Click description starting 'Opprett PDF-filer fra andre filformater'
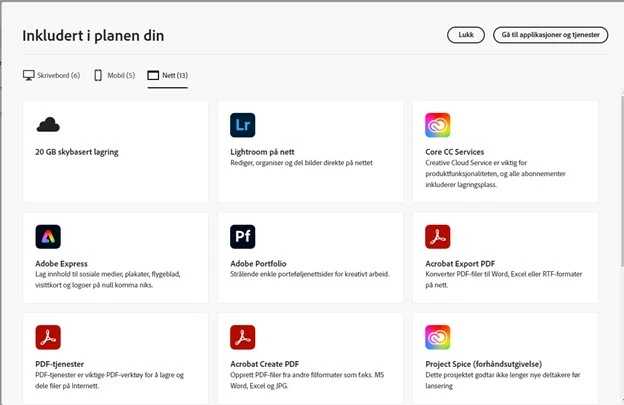The height and width of the screenshot is (405, 624). pos(307,380)
